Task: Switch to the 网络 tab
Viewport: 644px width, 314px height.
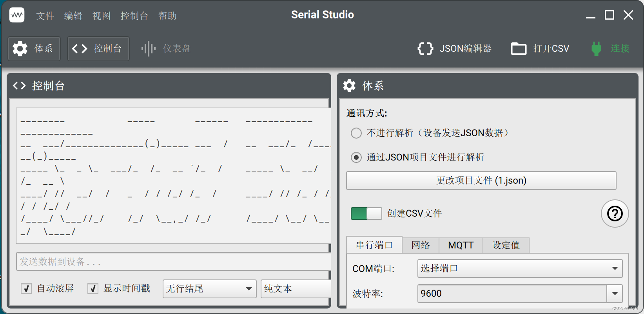Action: pos(421,245)
